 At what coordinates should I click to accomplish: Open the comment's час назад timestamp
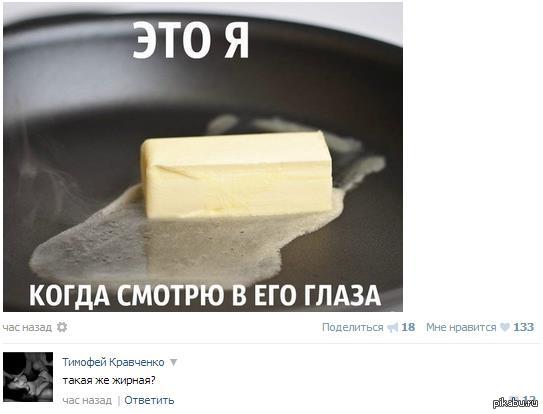click(x=87, y=400)
